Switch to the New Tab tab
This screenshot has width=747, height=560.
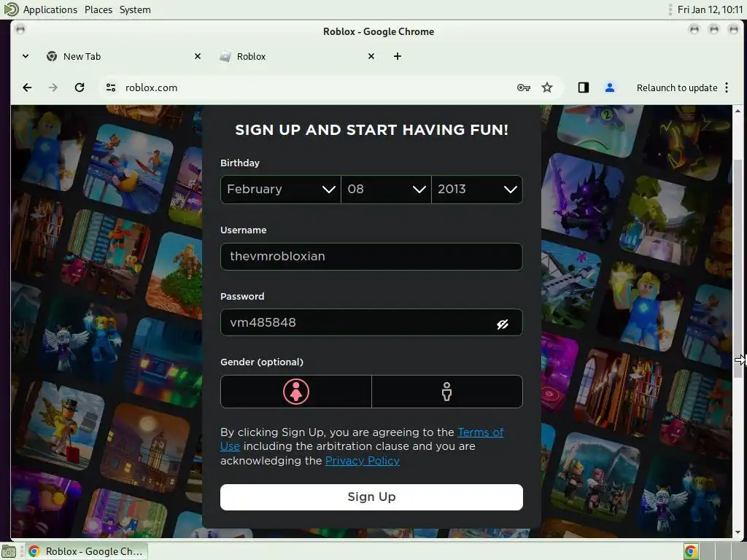coord(124,56)
